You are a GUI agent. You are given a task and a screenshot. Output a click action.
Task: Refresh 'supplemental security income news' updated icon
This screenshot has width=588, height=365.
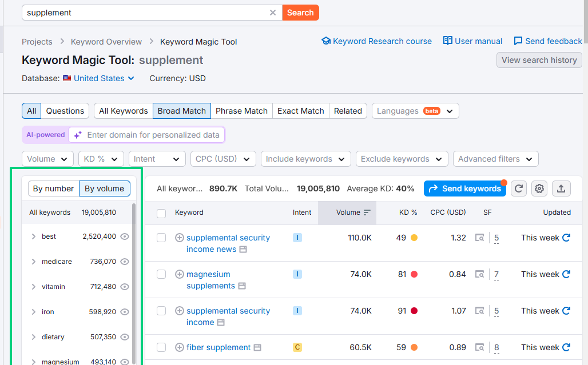(x=566, y=238)
